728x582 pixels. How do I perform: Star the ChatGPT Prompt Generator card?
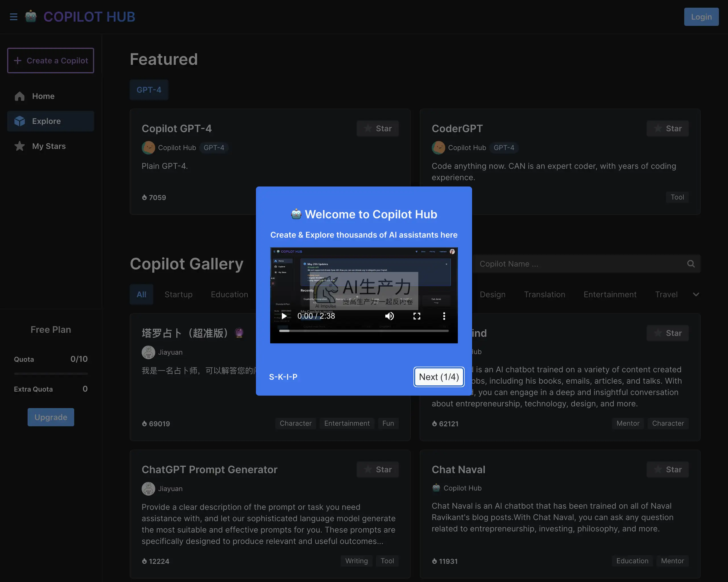(x=377, y=469)
